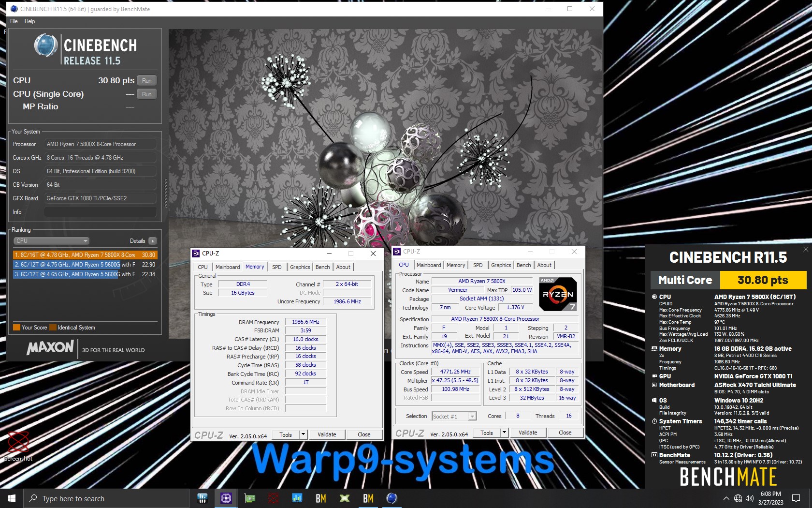Click the BenchMate GPU card icon

click(654, 376)
